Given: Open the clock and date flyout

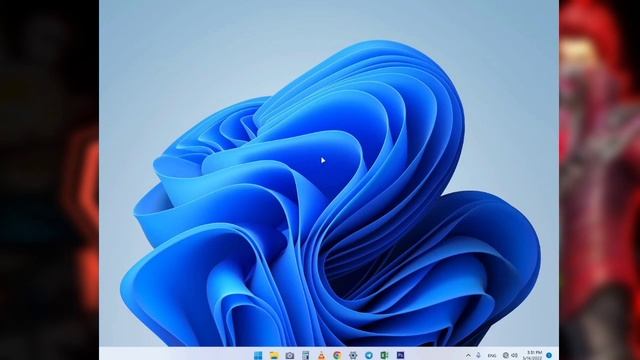Looking at the screenshot, I should click(533, 355).
